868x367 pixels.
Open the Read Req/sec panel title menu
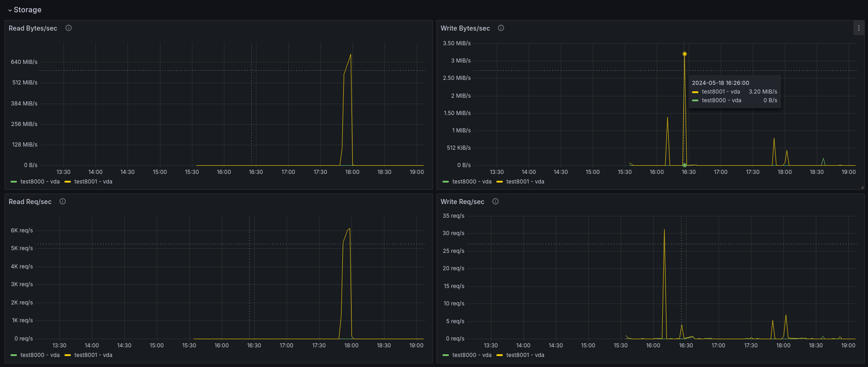[x=30, y=202]
